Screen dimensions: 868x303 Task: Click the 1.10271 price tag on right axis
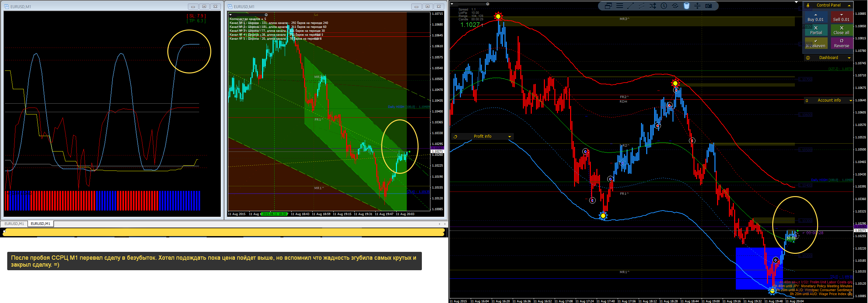click(860, 231)
